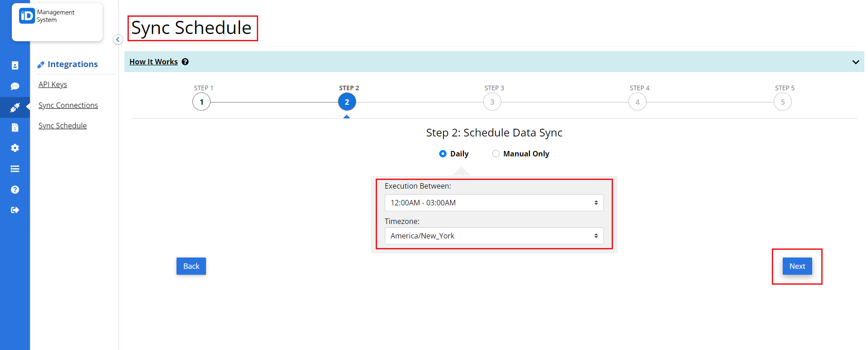This screenshot has width=868, height=350.
Task: Click the Step 3 circle
Action: point(492,102)
